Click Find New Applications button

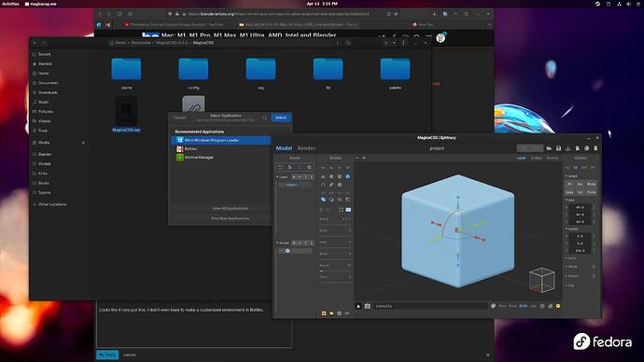[x=230, y=218]
